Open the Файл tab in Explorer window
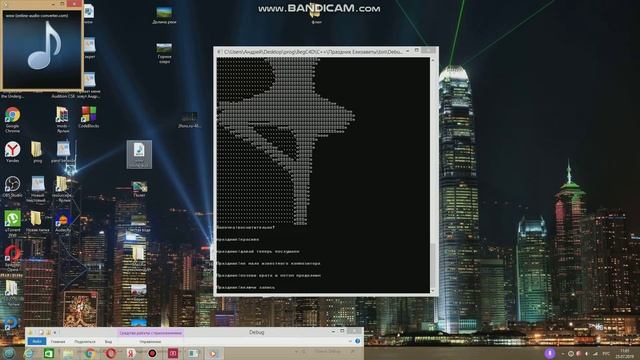Viewport: 640px width, 360px height. pyautogui.click(x=36, y=341)
